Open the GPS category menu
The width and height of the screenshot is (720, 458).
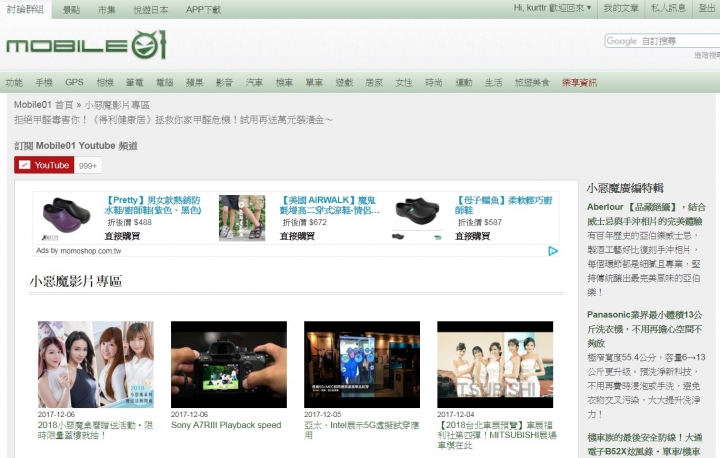click(x=74, y=82)
